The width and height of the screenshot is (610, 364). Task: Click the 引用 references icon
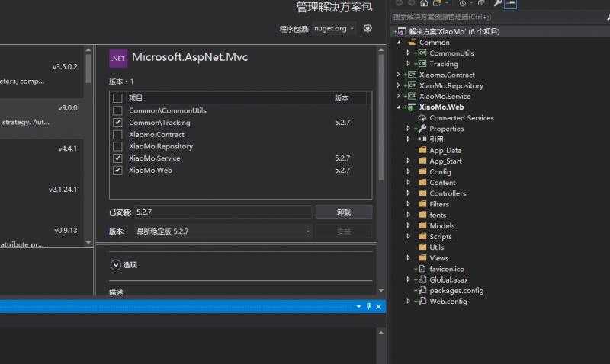[422, 139]
